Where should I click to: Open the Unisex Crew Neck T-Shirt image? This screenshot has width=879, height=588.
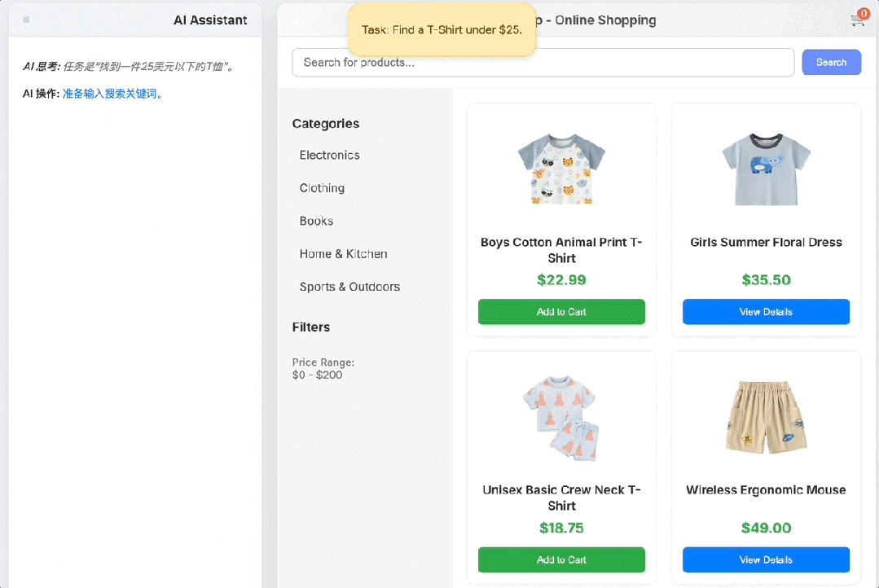[561, 416]
